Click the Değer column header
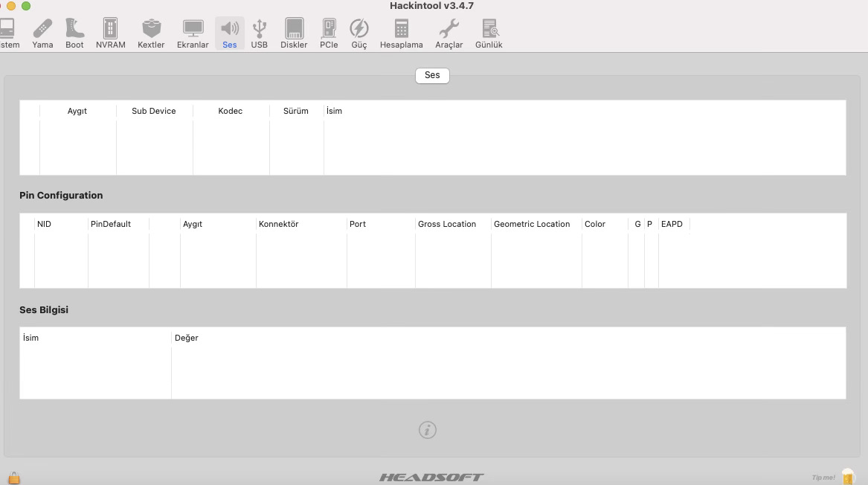The width and height of the screenshot is (868, 485). pos(187,338)
